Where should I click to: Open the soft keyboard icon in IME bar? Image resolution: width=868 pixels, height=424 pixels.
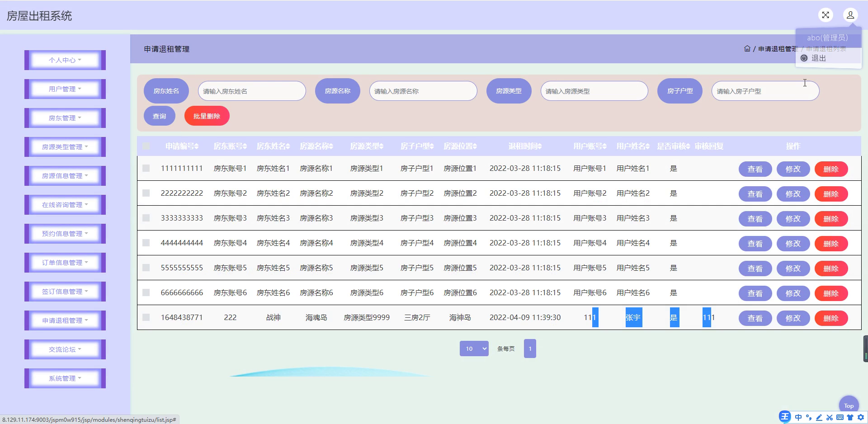point(840,417)
